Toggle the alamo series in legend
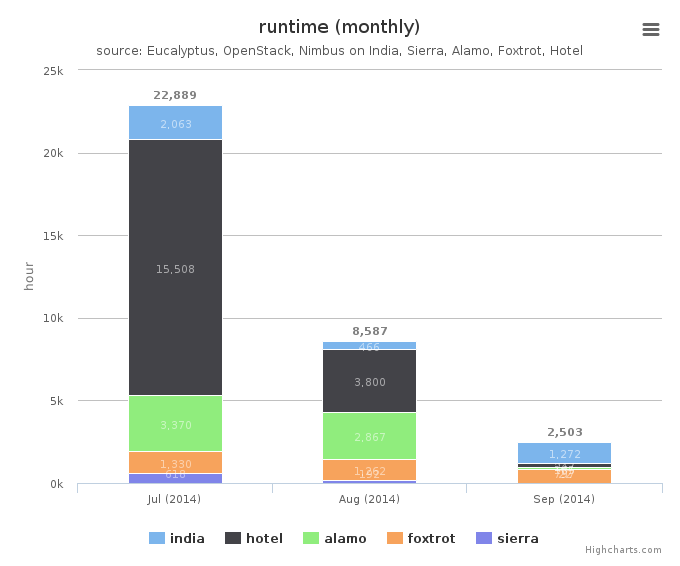680x566 pixels. coord(334,538)
